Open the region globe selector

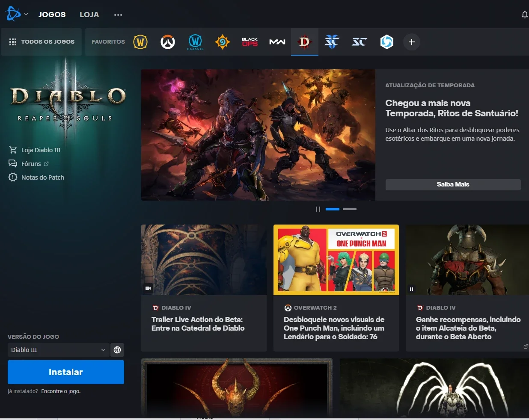117,350
